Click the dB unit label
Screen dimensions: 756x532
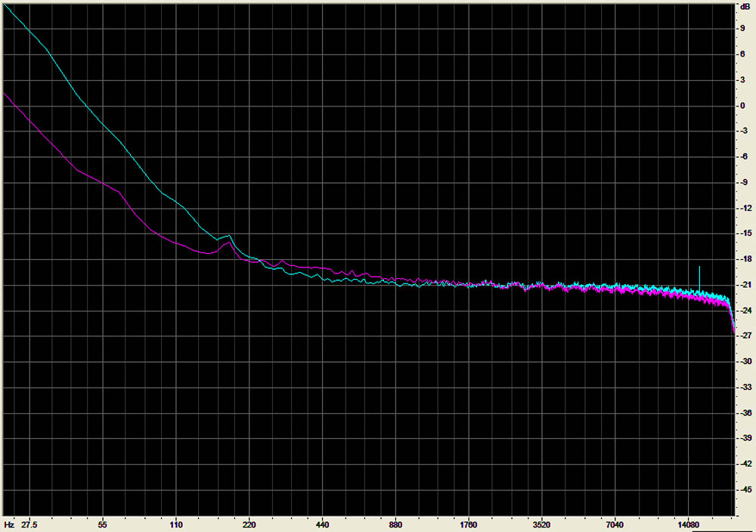[x=745, y=7]
